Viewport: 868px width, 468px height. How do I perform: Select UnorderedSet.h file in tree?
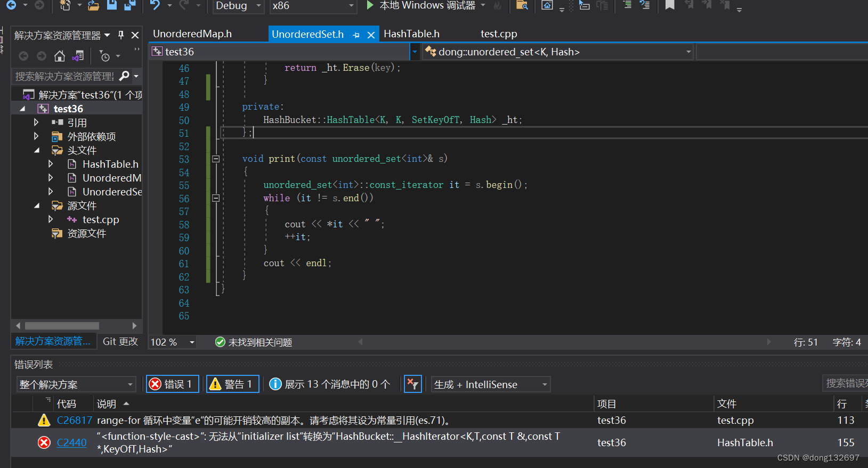112,192
